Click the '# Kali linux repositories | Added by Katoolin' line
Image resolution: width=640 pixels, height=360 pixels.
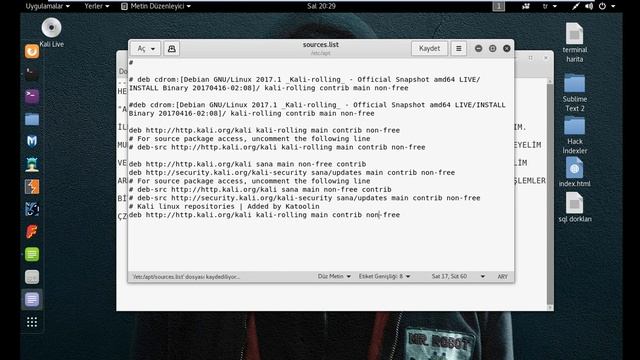click(224, 206)
